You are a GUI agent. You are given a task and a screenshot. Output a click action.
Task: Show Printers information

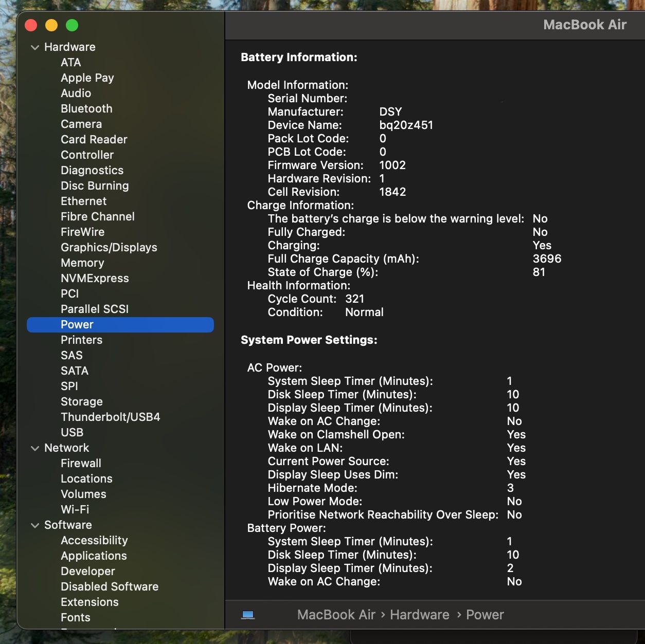coord(82,340)
